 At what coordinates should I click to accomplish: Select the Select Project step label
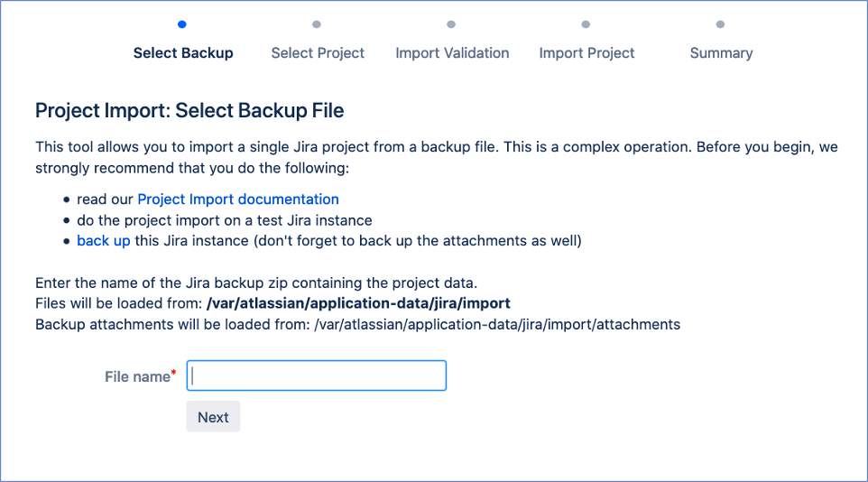tap(318, 52)
